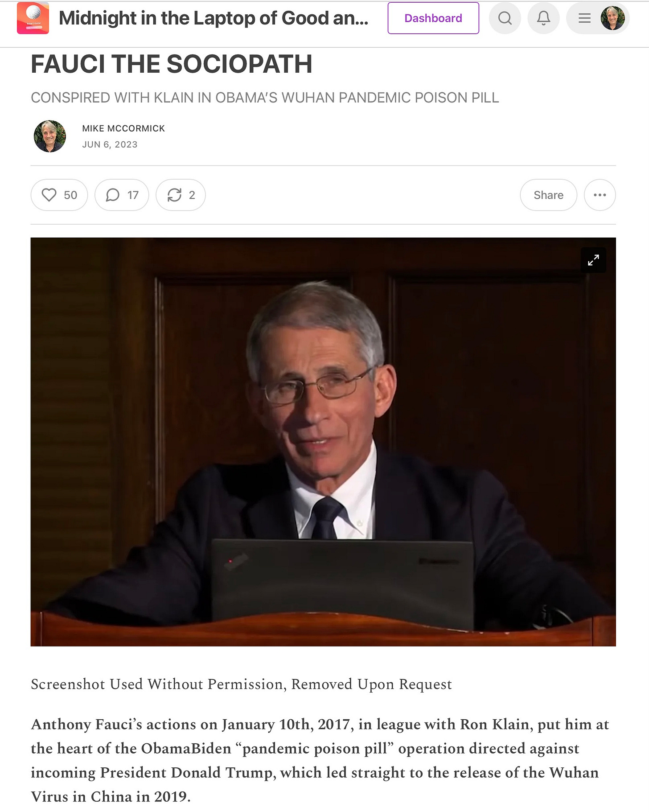Screen dimensions: 649x812
Task: Click the Jun 6, 2023 date
Action: pos(110,144)
